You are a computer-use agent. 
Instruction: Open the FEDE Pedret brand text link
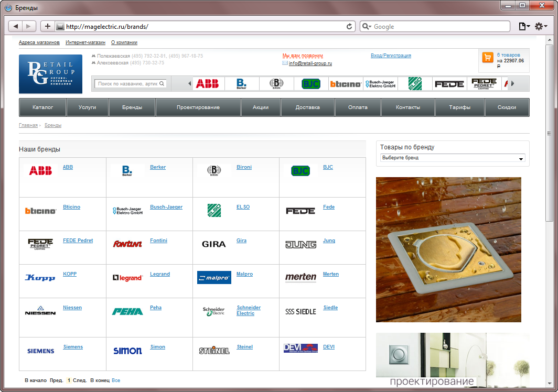pyautogui.click(x=78, y=241)
